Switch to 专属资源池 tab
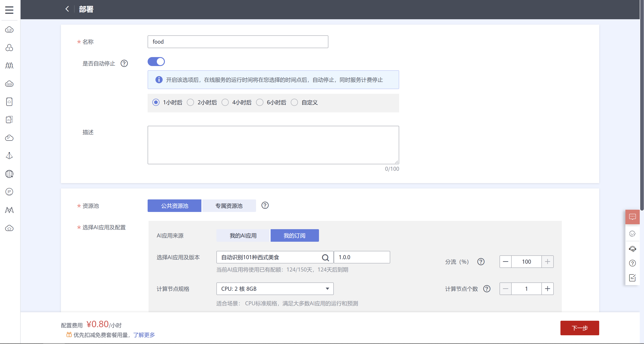 tap(229, 206)
